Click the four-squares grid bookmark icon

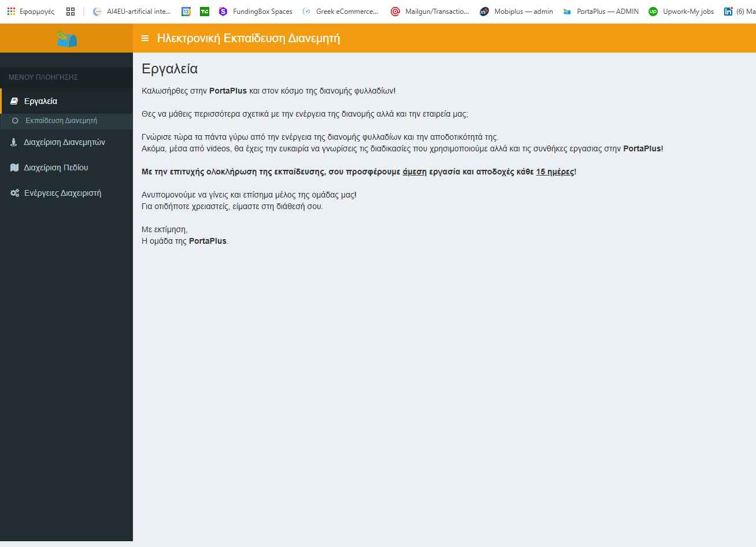(71, 12)
